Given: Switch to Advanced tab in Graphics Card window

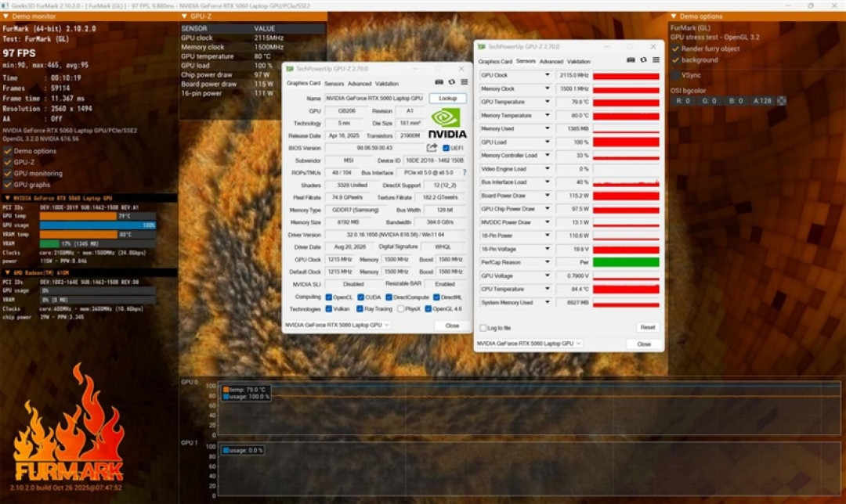Looking at the screenshot, I should [x=360, y=84].
